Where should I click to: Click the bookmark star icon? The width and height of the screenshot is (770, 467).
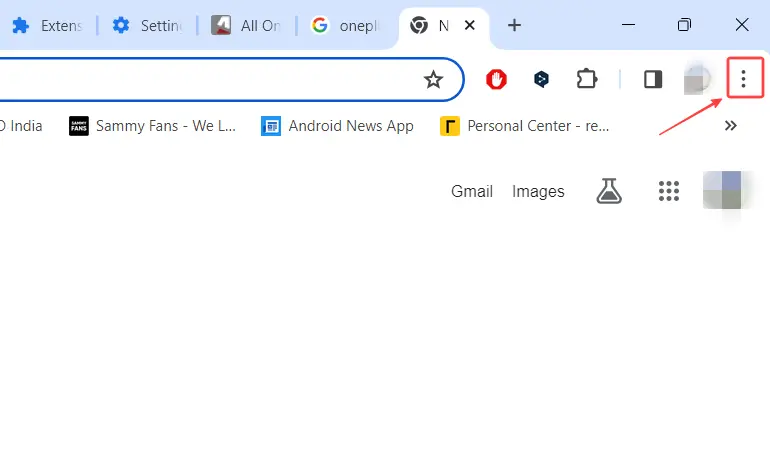(433, 80)
